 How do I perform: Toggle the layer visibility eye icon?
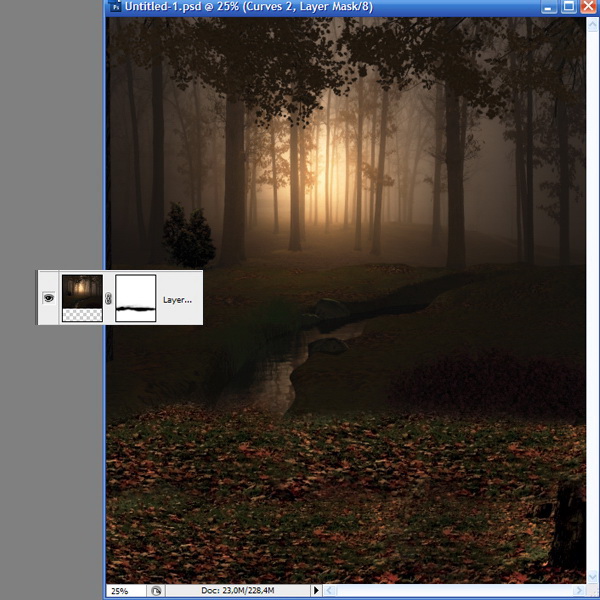pyautogui.click(x=49, y=298)
